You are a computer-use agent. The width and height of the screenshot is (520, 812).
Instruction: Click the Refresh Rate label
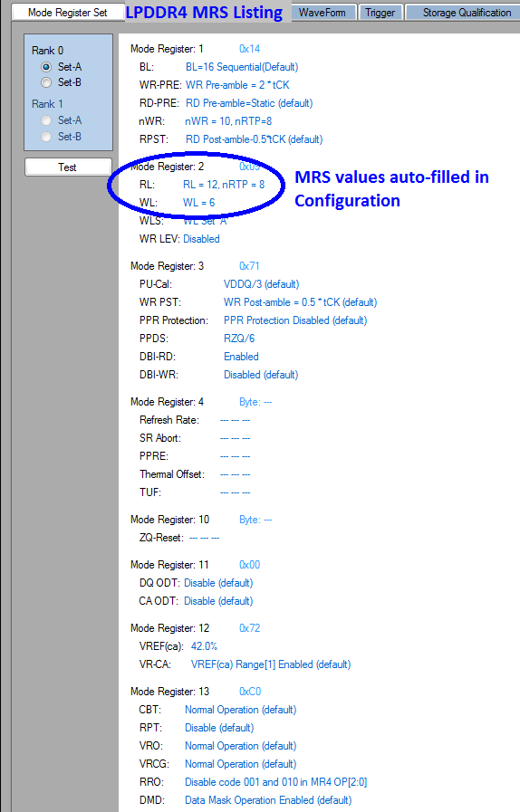(x=169, y=420)
